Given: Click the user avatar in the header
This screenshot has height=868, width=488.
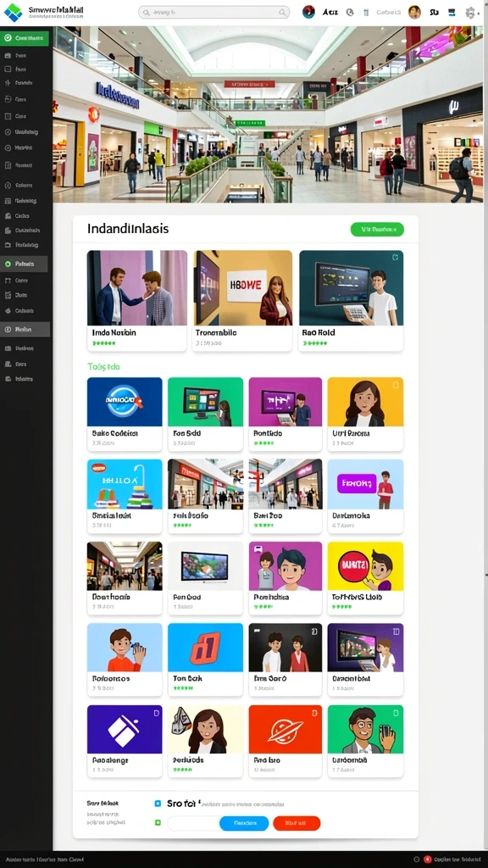Looking at the screenshot, I should 414,12.
